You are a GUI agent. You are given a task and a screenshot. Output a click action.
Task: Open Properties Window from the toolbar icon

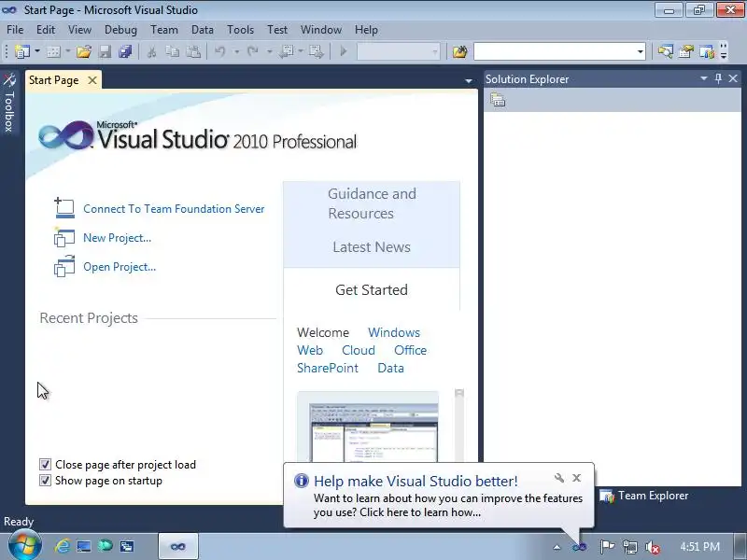pyautogui.click(x=686, y=51)
